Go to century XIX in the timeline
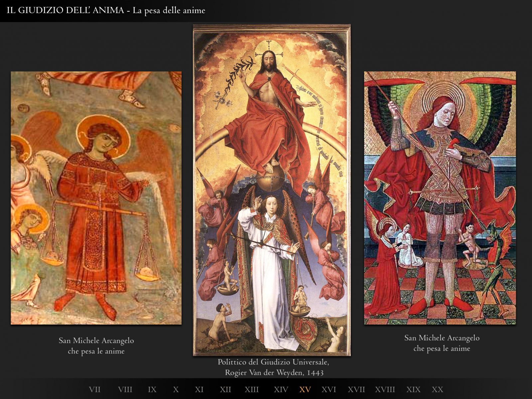 (413, 389)
